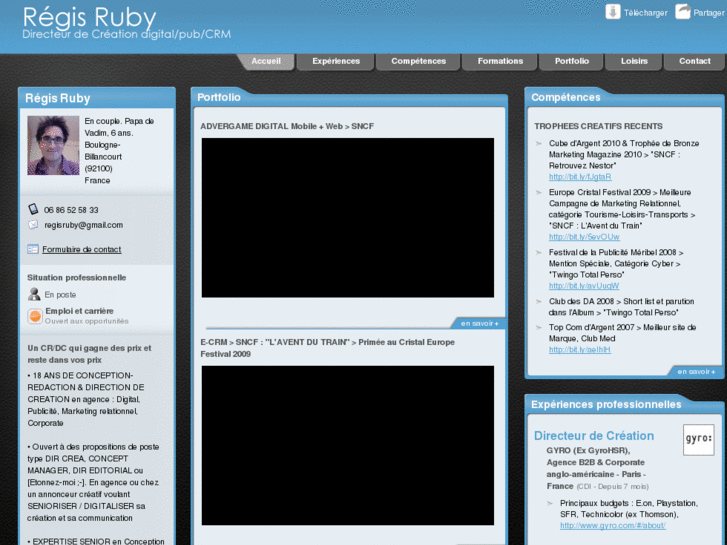
Task: Click the mobile phone icon beside 06 86 52 58 33
Action: [33, 209]
